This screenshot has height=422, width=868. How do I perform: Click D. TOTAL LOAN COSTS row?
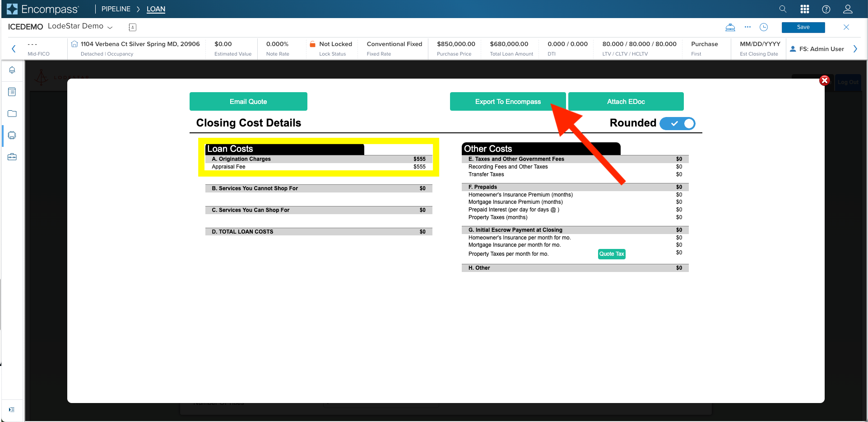coord(319,232)
